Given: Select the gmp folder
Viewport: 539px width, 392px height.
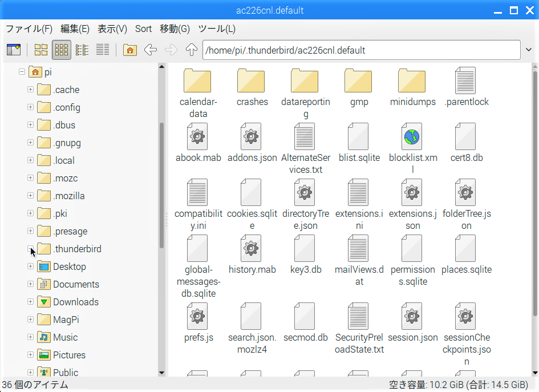Looking at the screenshot, I should pos(359,87).
